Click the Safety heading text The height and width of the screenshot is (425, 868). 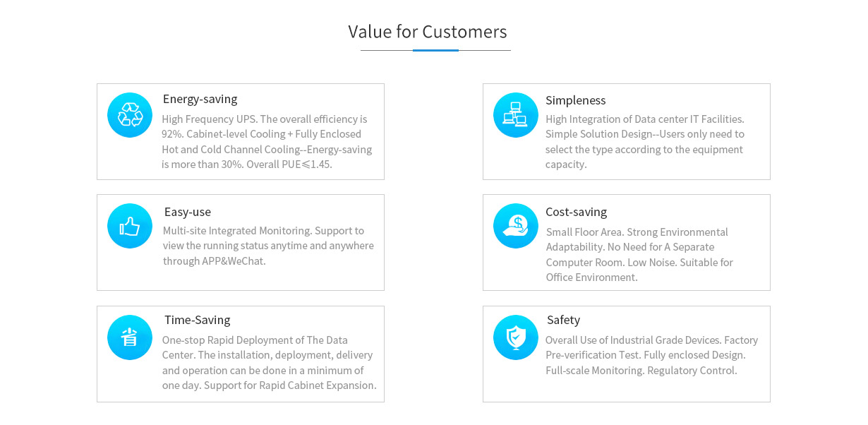(563, 320)
